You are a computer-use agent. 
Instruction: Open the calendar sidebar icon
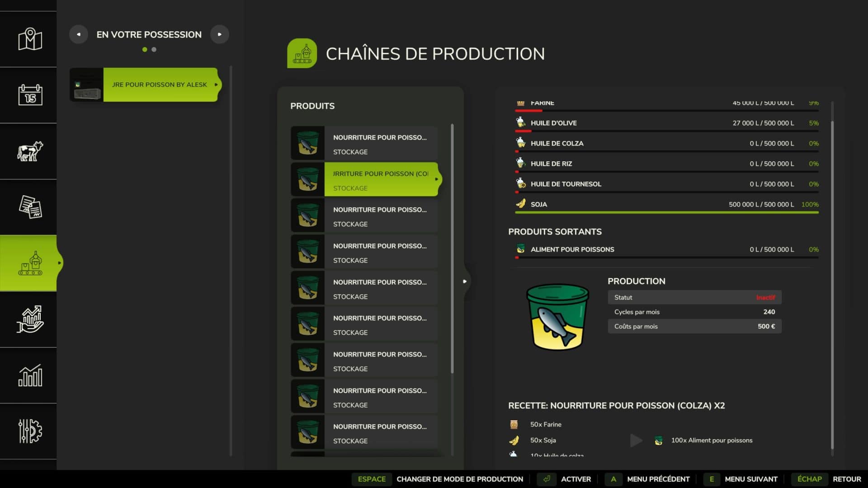click(x=30, y=95)
